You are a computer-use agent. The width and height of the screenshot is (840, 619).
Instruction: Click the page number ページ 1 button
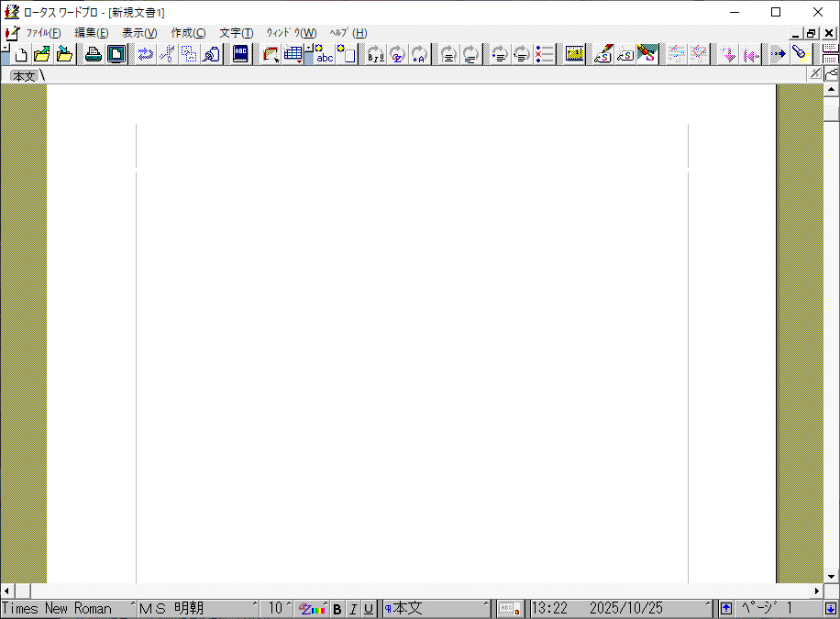click(x=772, y=609)
